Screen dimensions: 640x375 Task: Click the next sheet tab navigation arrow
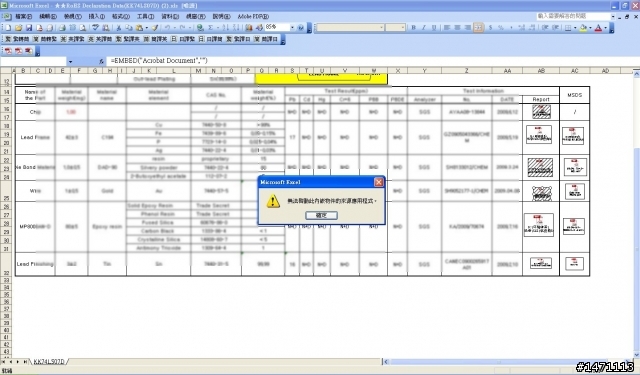click(x=18, y=362)
